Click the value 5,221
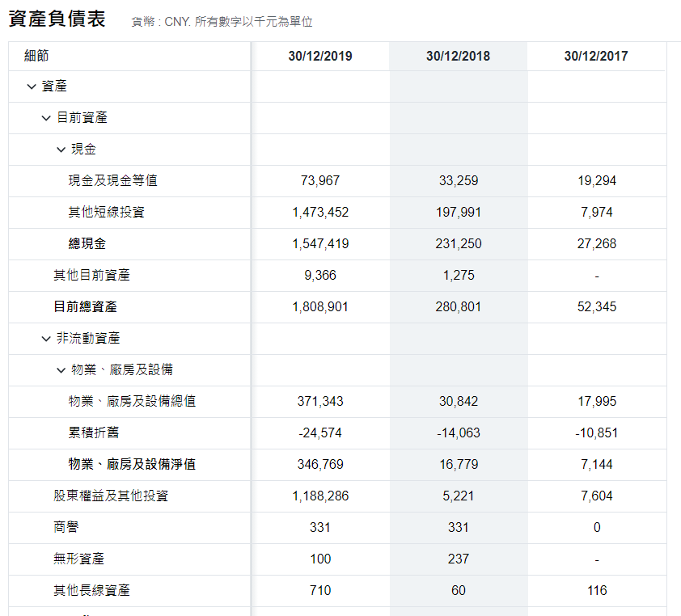This screenshot has height=616, width=681. pyautogui.click(x=459, y=496)
